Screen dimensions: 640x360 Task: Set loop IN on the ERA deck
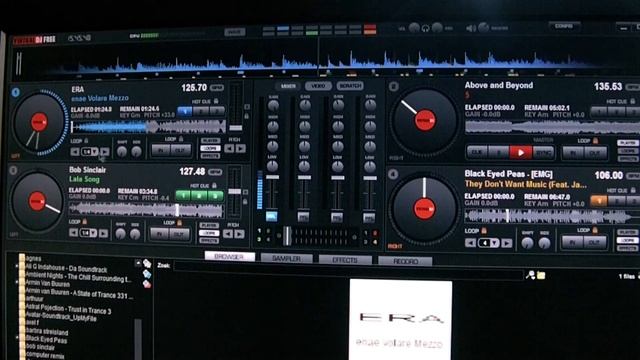pyautogui.click(x=160, y=150)
